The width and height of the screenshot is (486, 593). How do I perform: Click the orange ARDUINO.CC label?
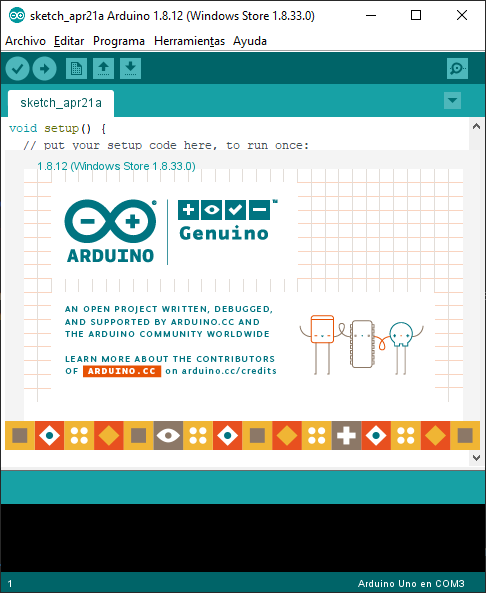point(122,371)
